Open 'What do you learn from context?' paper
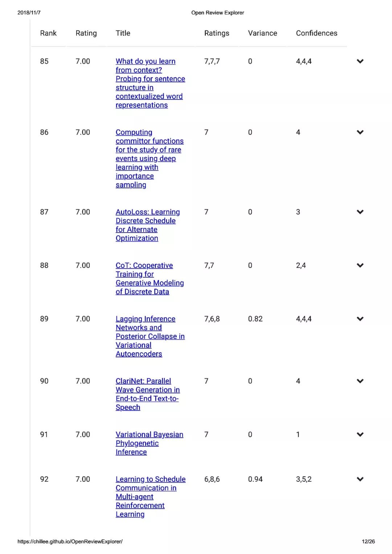This screenshot has height=554, width=392. tap(150, 83)
